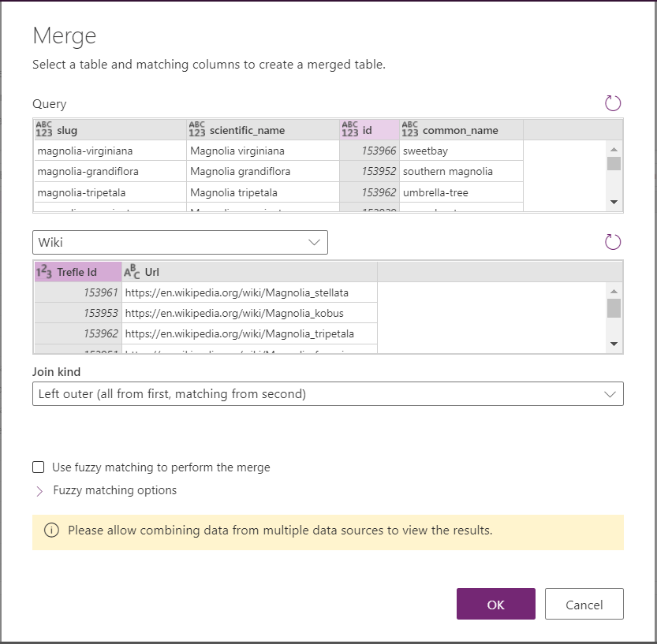This screenshot has width=657, height=644.
Task: Select the id column header
Action: pos(368,130)
